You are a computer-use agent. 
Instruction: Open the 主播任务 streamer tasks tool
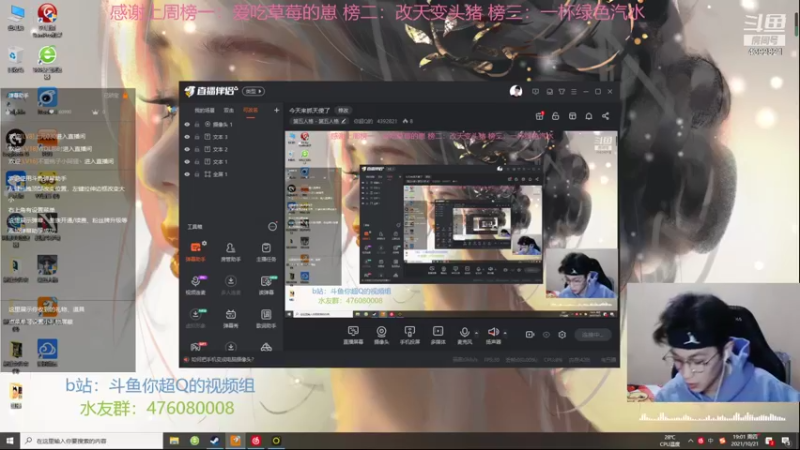266,252
